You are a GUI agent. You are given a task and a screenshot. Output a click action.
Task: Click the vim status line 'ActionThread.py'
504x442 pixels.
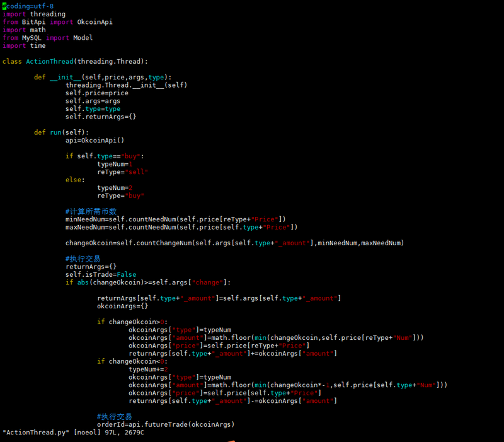73,433
